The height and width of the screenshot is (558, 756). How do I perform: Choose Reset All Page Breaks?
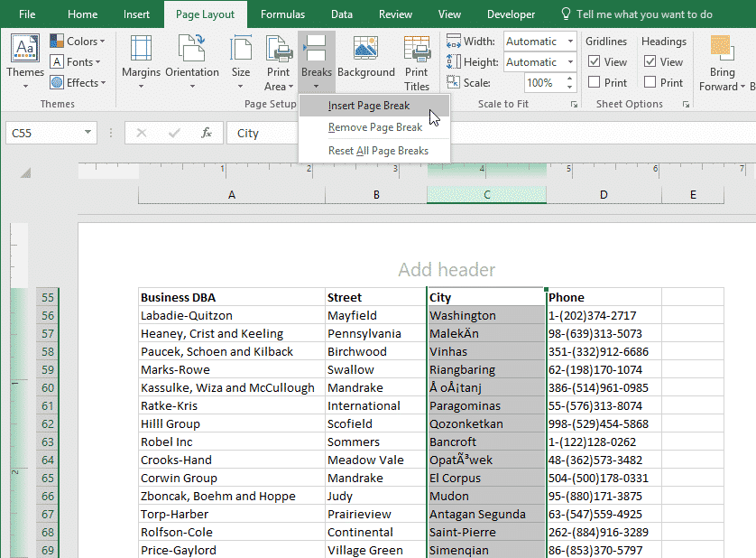374,151
